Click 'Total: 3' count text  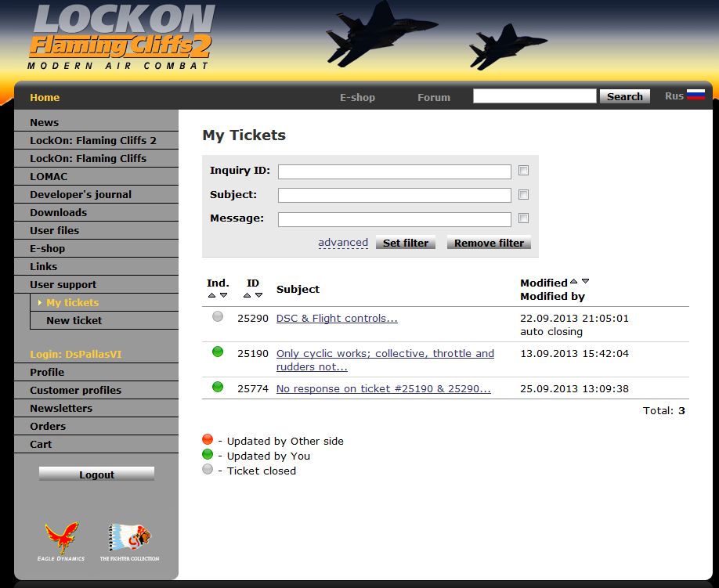[x=663, y=410]
